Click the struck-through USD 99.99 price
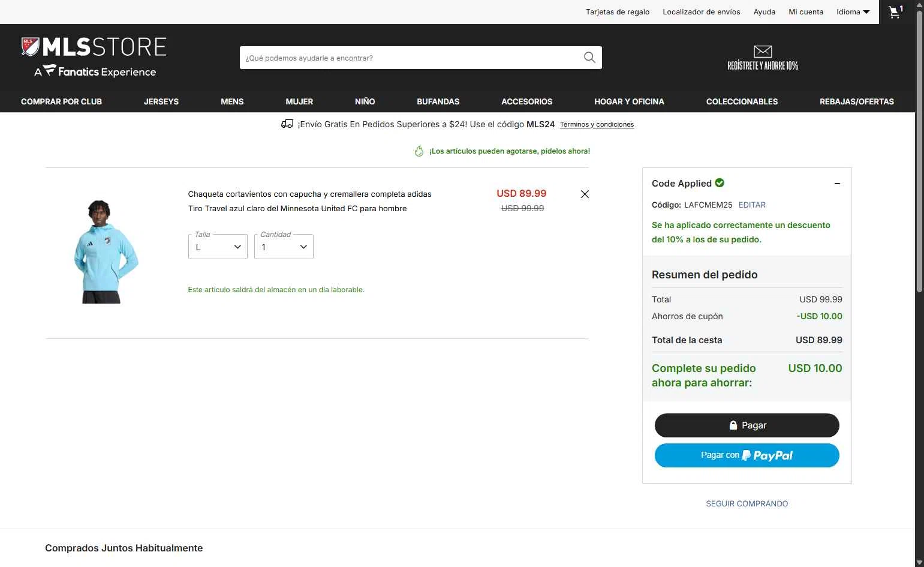924x567 pixels. [x=522, y=208]
